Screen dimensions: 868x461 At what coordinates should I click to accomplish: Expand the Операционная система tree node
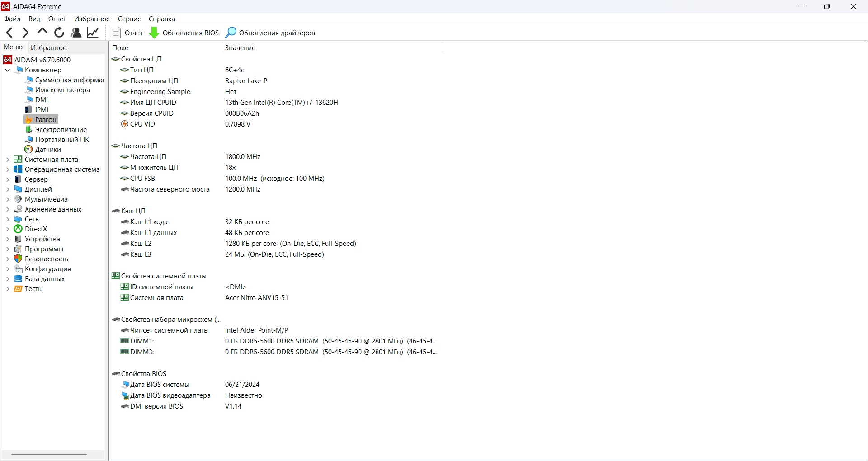8,169
